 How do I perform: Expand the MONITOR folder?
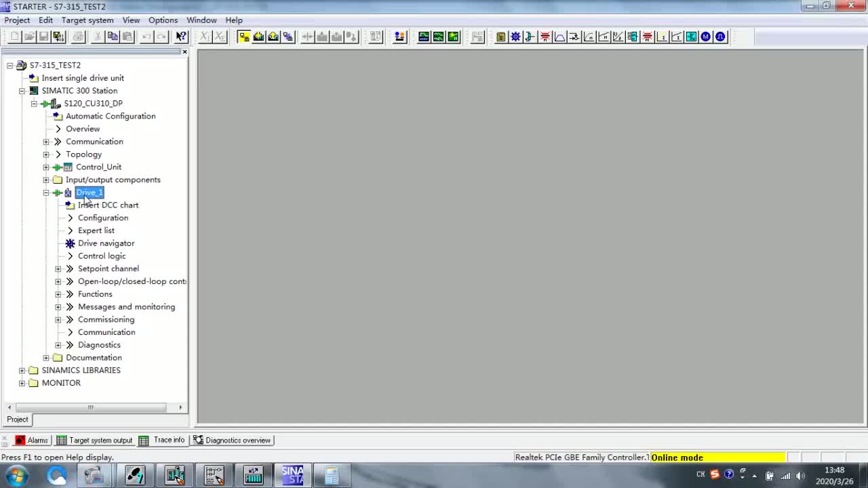22,383
